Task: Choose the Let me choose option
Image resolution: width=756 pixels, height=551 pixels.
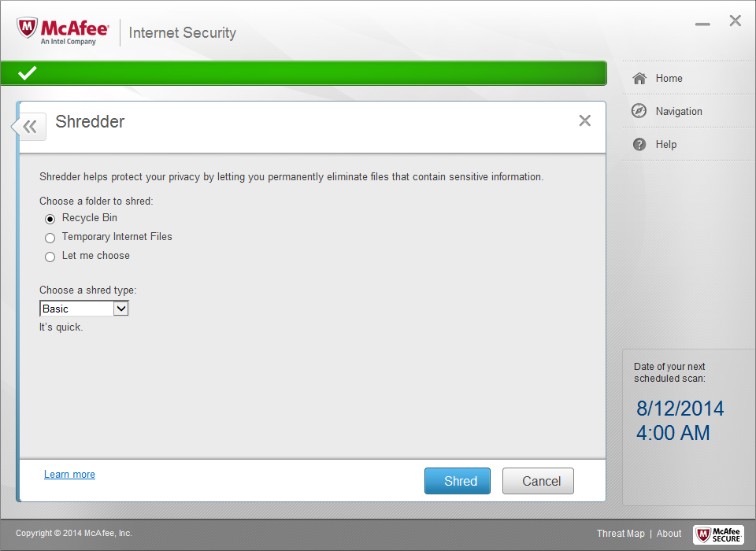Action: (50, 257)
